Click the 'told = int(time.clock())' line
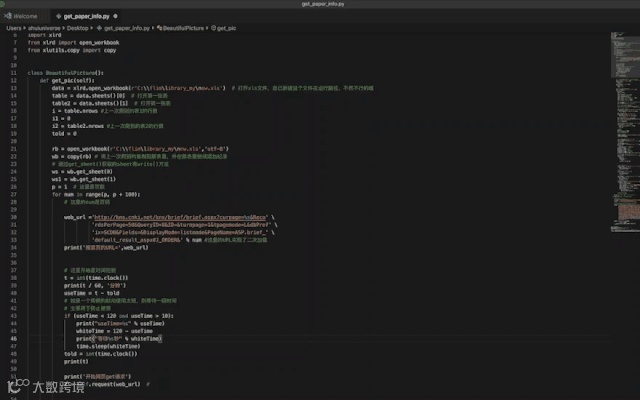640x400 pixels. pos(100,354)
